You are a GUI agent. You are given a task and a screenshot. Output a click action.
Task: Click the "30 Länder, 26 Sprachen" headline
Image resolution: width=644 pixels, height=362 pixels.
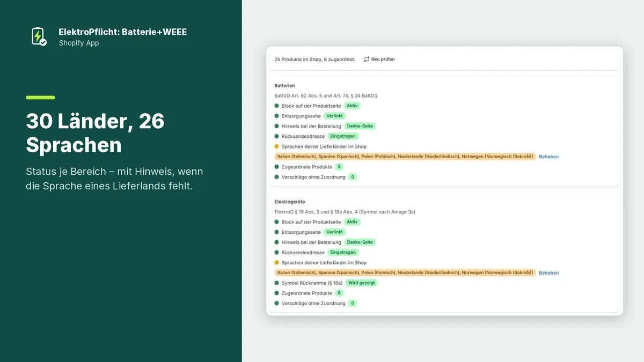[95, 133]
